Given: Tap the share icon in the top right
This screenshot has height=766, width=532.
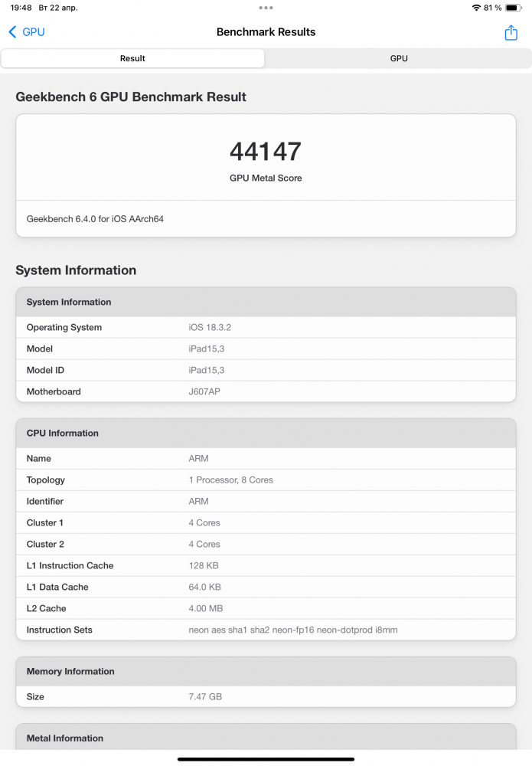Looking at the screenshot, I should point(511,33).
